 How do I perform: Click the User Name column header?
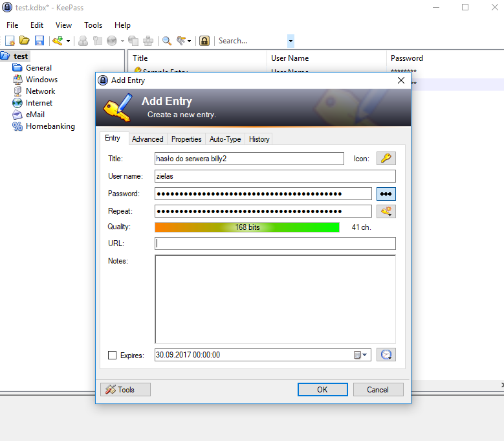(327, 58)
